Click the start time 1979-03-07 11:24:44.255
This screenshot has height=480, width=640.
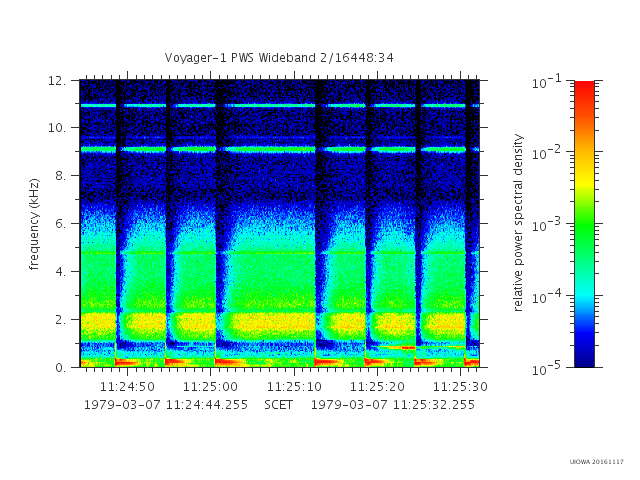[166, 405]
